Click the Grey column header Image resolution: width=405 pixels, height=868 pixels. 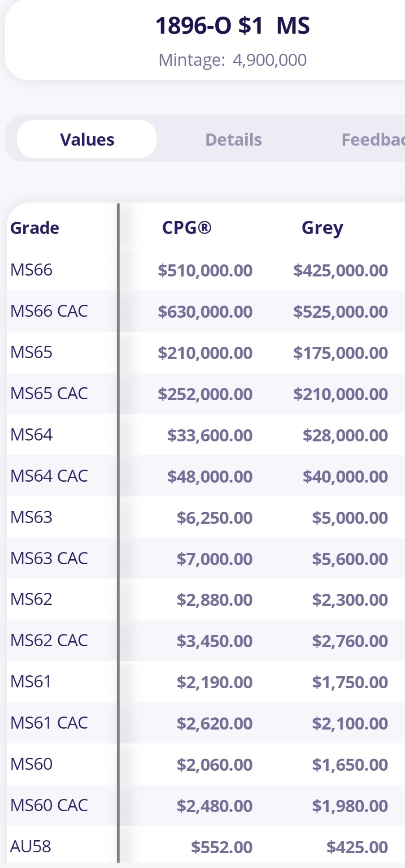coord(322,228)
